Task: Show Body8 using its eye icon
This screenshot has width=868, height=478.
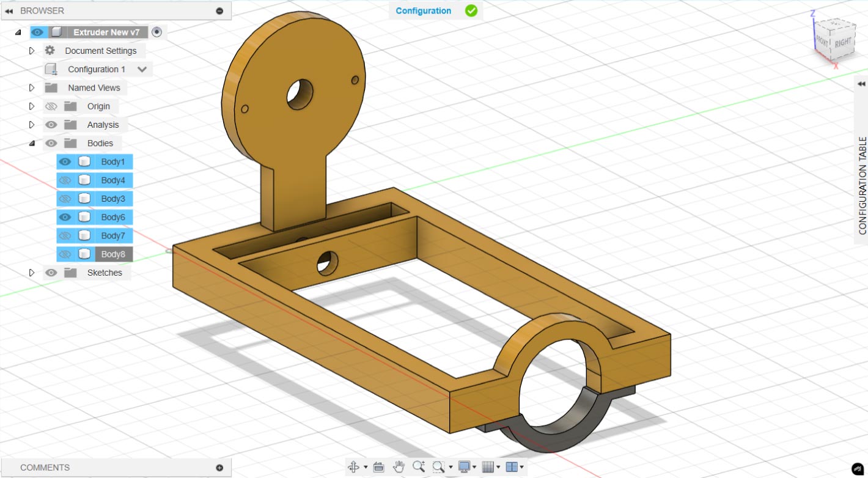Action: [x=65, y=254]
